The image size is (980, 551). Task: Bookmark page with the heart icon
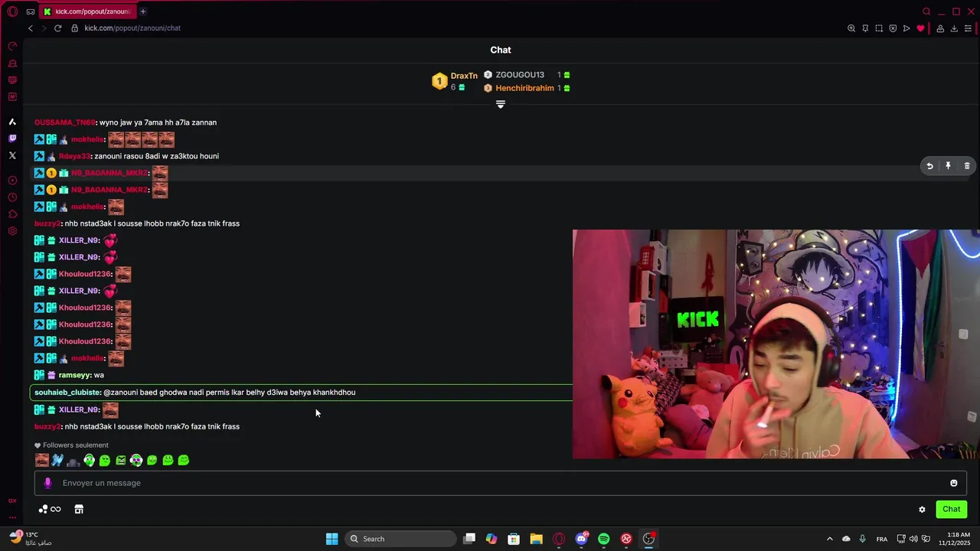920,28
